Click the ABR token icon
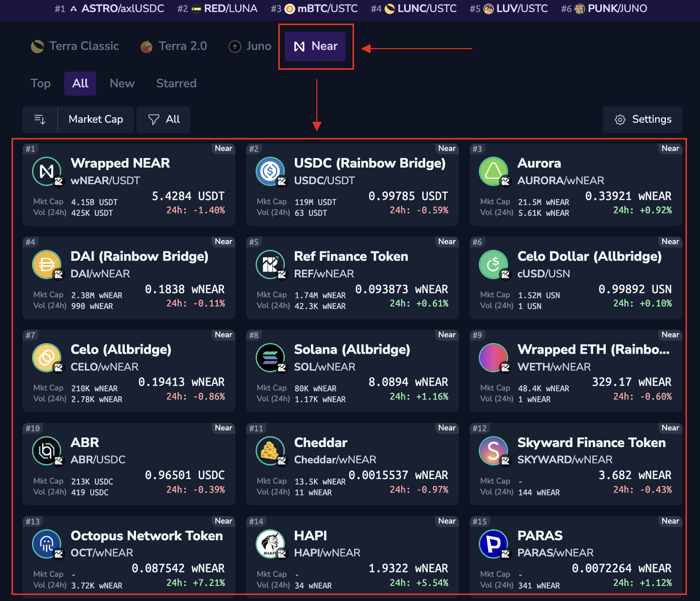 point(47,450)
